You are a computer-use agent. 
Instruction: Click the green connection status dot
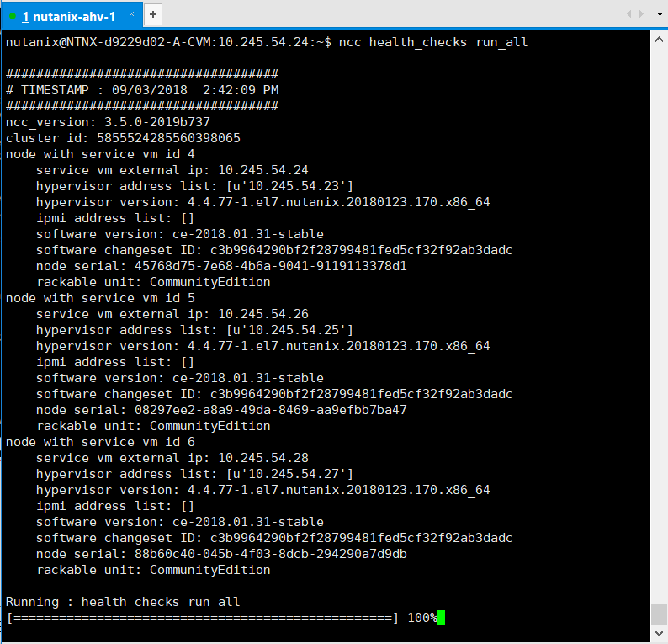coord(13,16)
